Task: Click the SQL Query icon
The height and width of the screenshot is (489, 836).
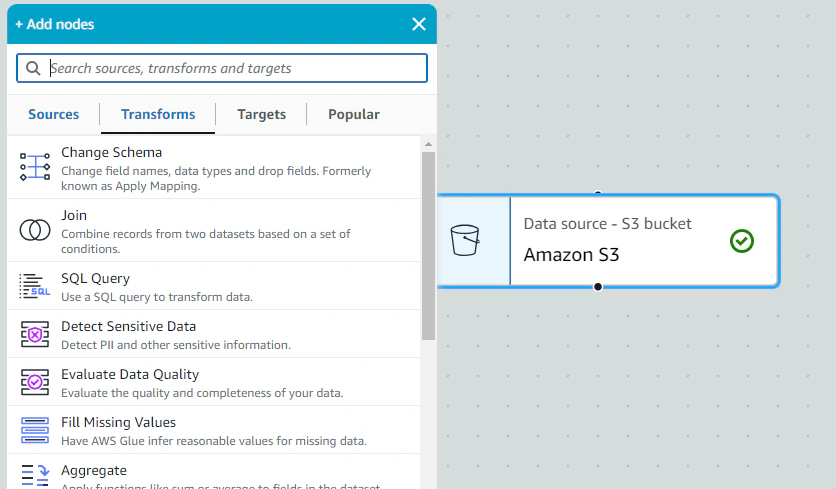Action: (x=35, y=286)
